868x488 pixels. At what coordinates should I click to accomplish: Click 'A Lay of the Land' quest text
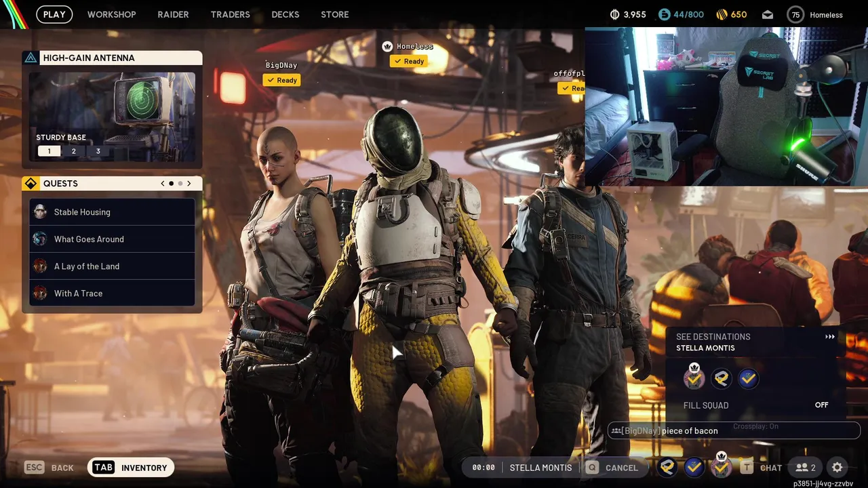(x=87, y=266)
